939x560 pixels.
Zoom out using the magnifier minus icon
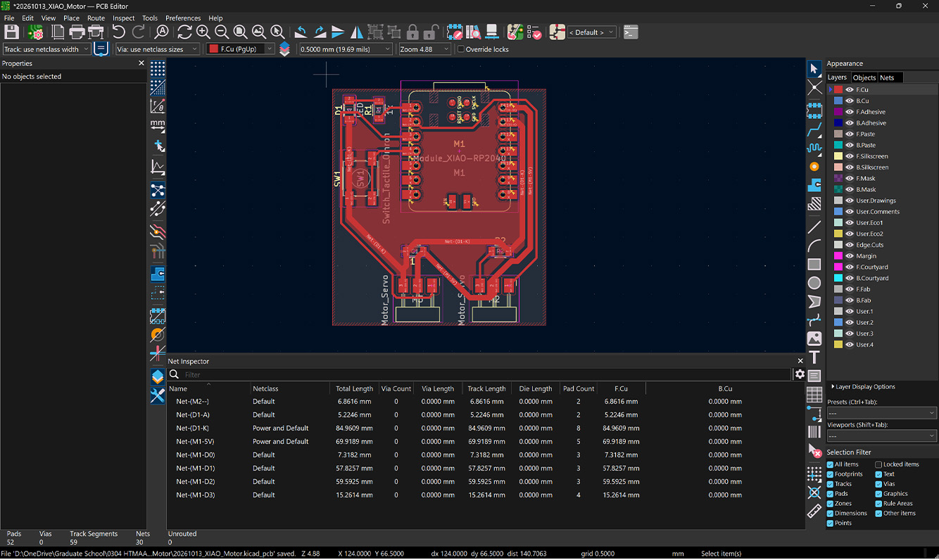(x=221, y=32)
